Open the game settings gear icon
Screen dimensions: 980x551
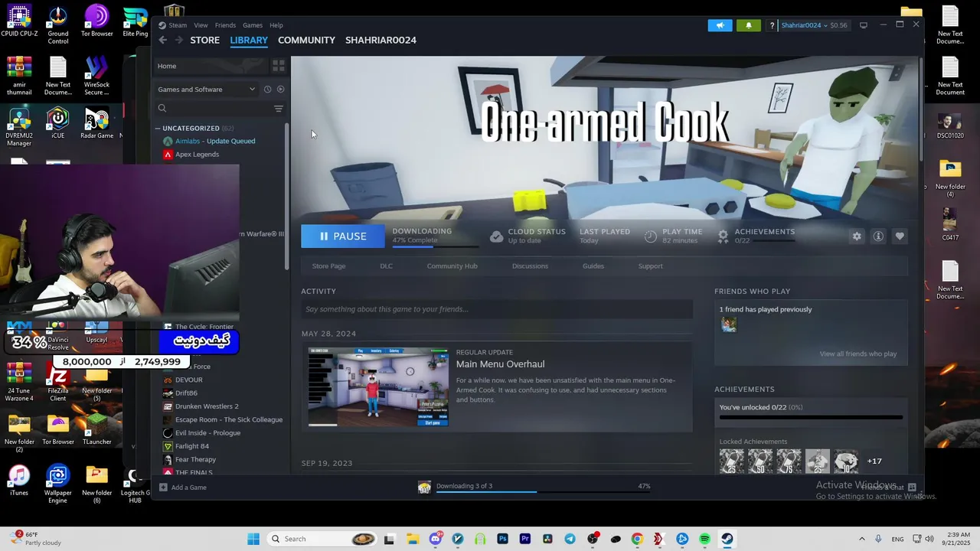pyautogui.click(x=857, y=236)
